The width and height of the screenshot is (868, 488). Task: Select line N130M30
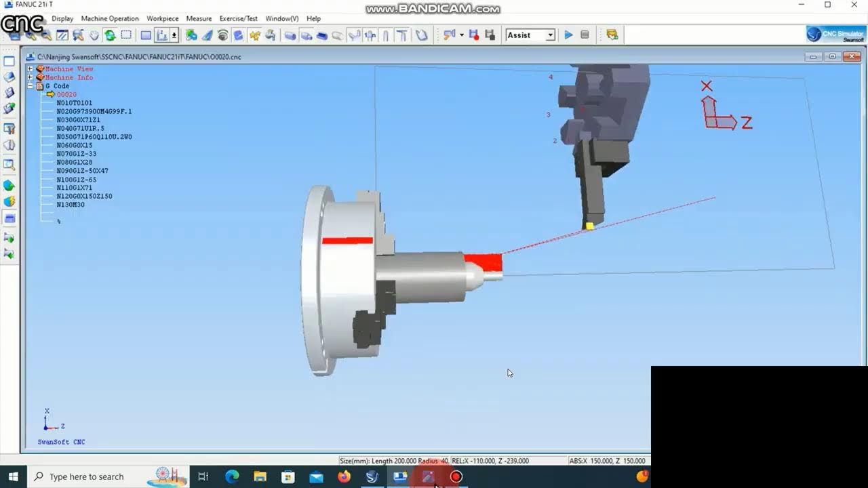(x=71, y=205)
